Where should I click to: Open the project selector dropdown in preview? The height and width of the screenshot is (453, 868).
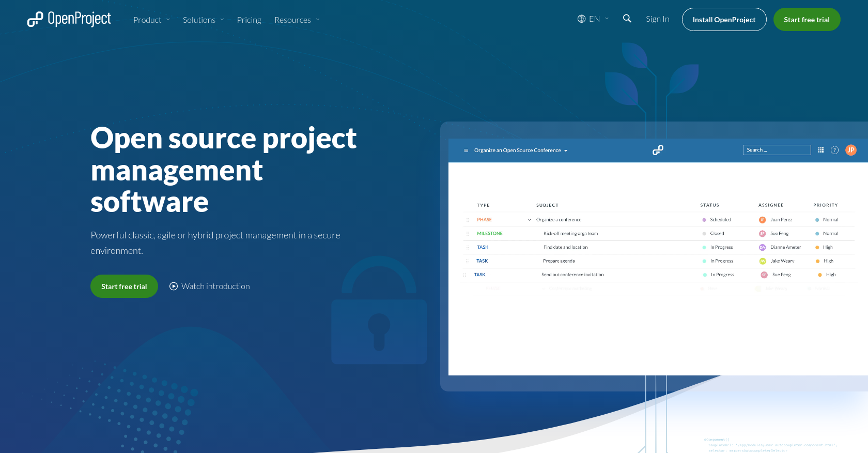(x=521, y=150)
